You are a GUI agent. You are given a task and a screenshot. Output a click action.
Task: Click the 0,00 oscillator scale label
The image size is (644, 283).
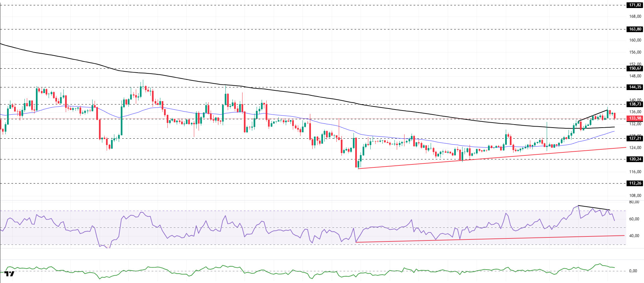point(633,271)
